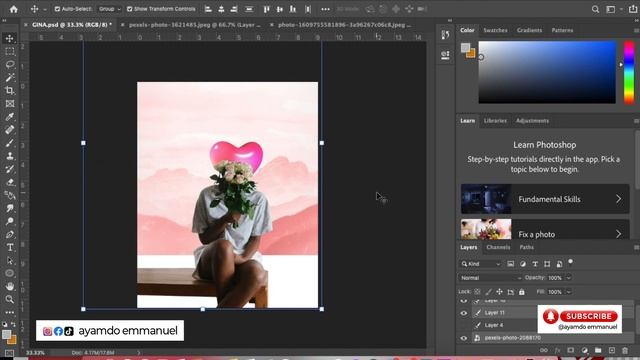Click the create new layer icon
Viewport: 640px width, 360px height.
pyautogui.click(x=611, y=350)
